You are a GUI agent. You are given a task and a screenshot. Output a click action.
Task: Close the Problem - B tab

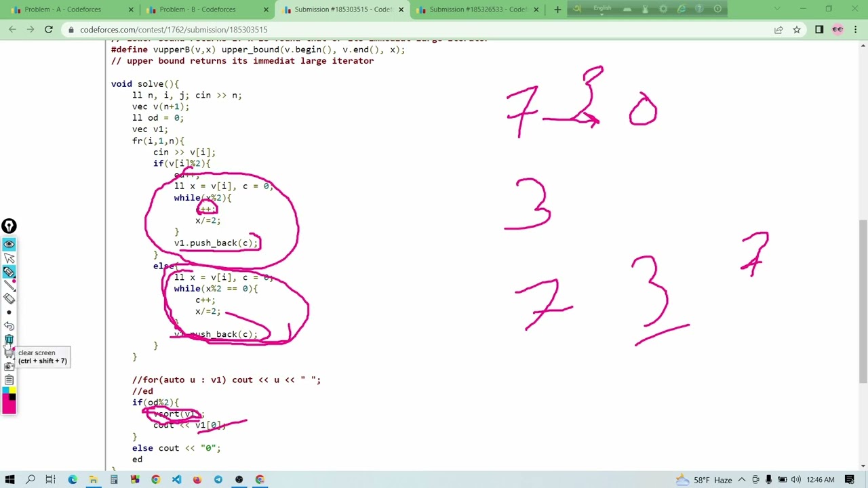pyautogui.click(x=266, y=9)
